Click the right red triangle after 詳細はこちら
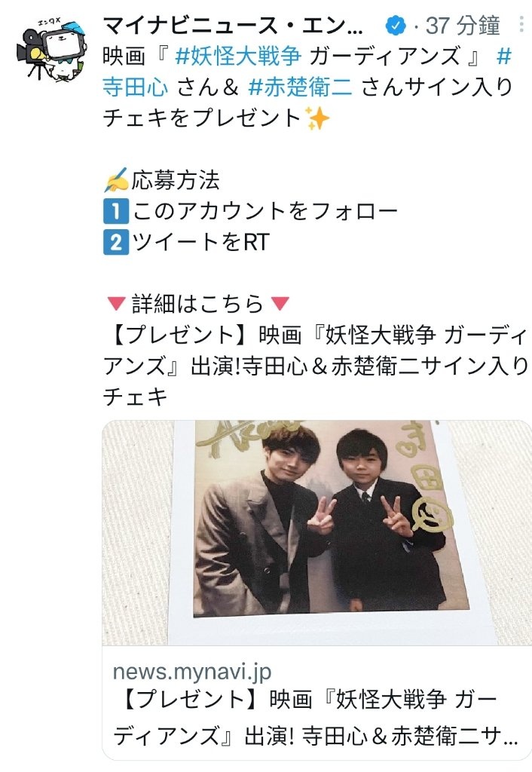532x772 pixels. (x=280, y=303)
